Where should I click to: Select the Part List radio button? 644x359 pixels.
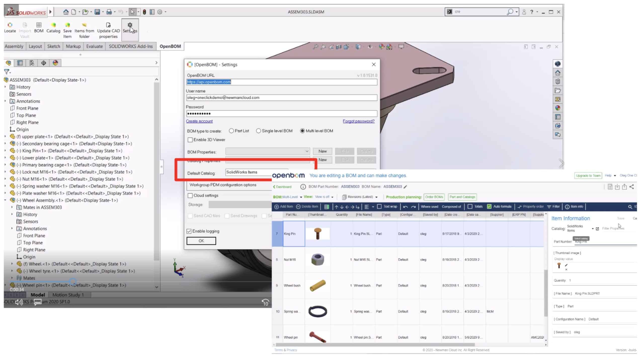[231, 131]
